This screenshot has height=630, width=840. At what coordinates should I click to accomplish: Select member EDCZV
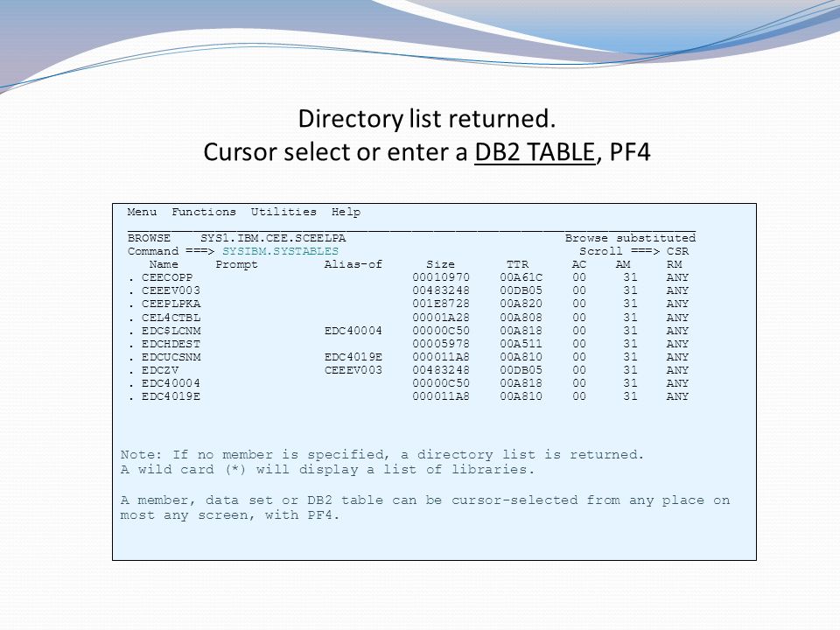coord(159,370)
